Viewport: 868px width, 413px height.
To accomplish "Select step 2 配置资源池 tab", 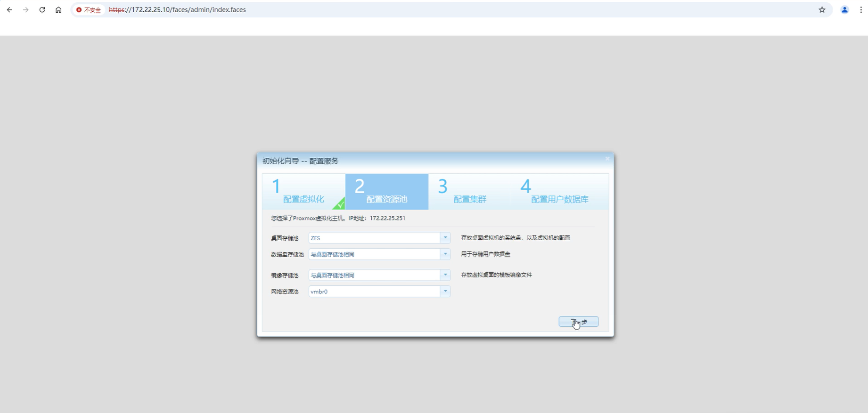I will tap(387, 192).
